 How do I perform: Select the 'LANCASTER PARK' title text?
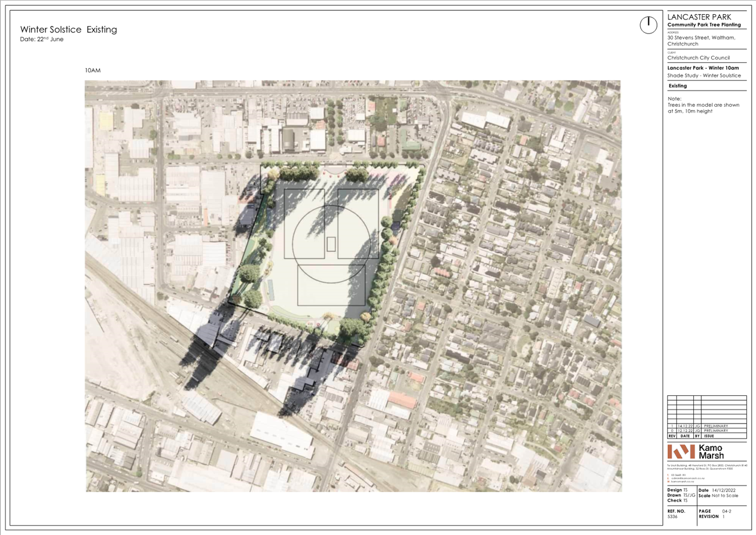pos(699,17)
